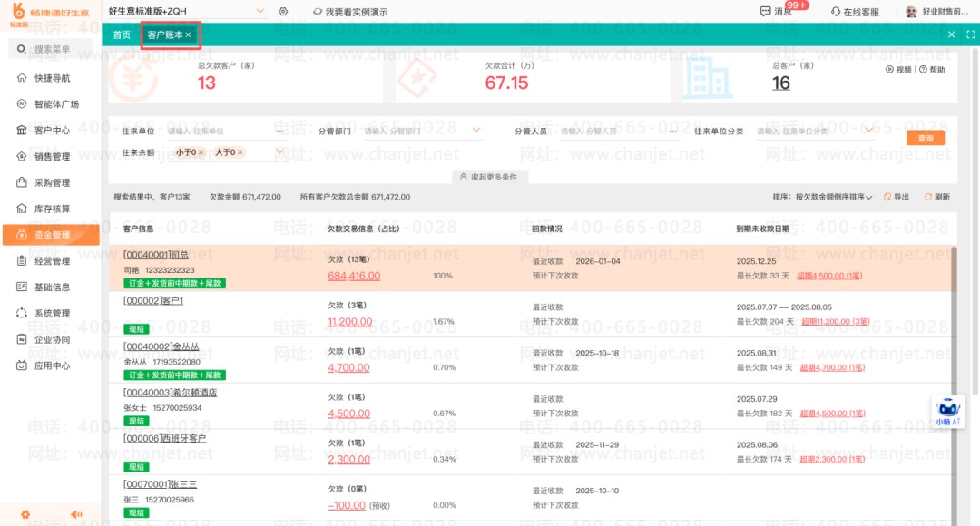The image size is (980, 526).
Task: Click 刷新 to refresh list
Action: pyautogui.click(x=936, y=197)
